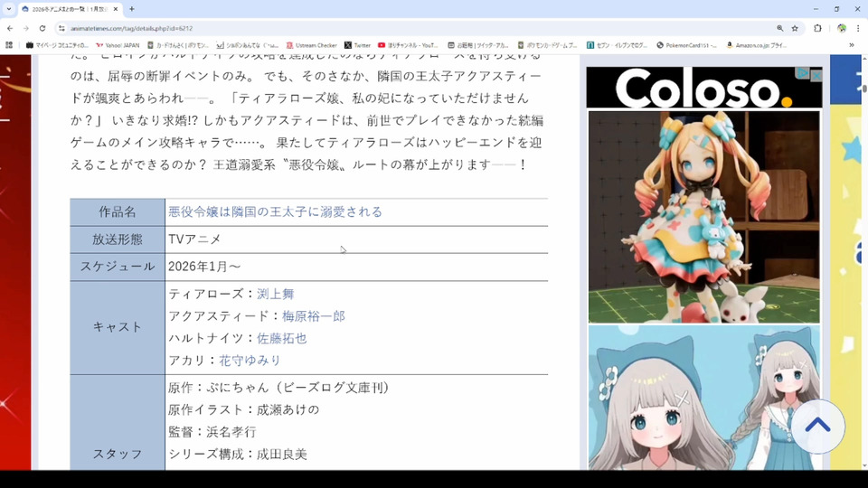
Task: Restore down the browser window
Action: (836, 9)
